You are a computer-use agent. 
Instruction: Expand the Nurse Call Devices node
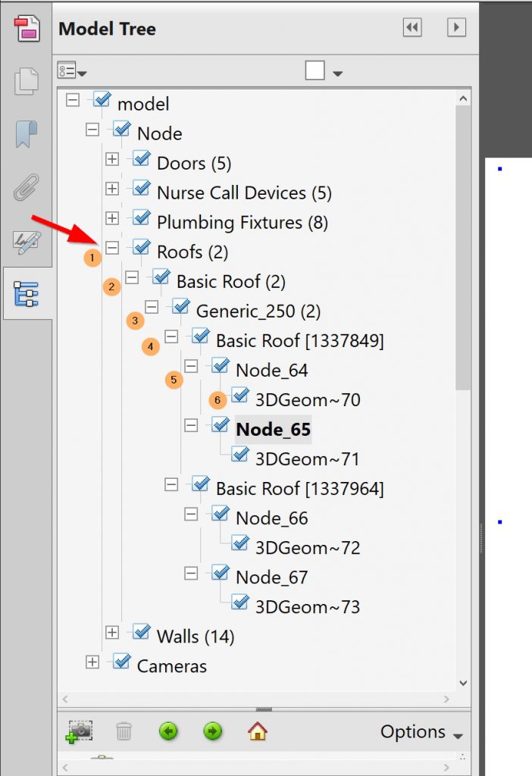click(x=112, y=189)
